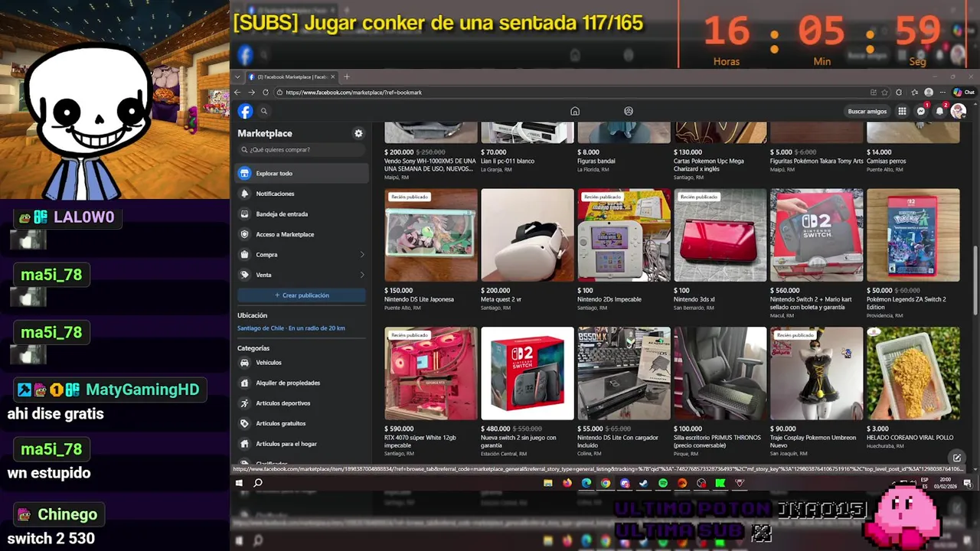The image size is (980, 551).
Task: Expand the Compra section chevron
Action: pos(362,255)
